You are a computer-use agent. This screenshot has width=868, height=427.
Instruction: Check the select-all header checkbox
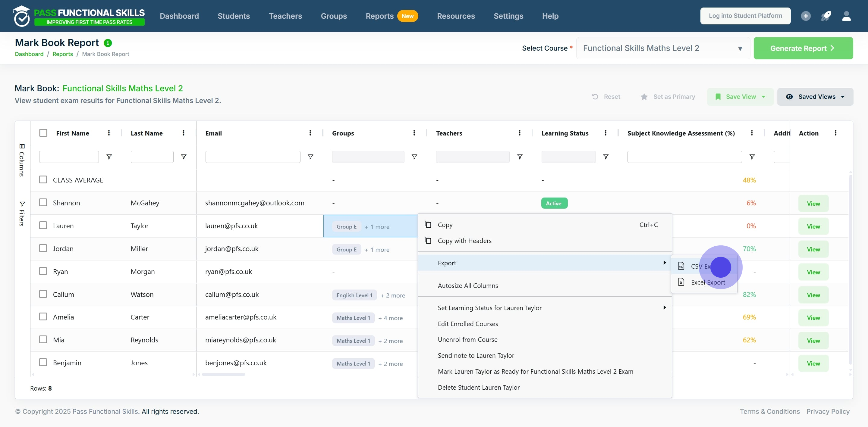[43, 133]
